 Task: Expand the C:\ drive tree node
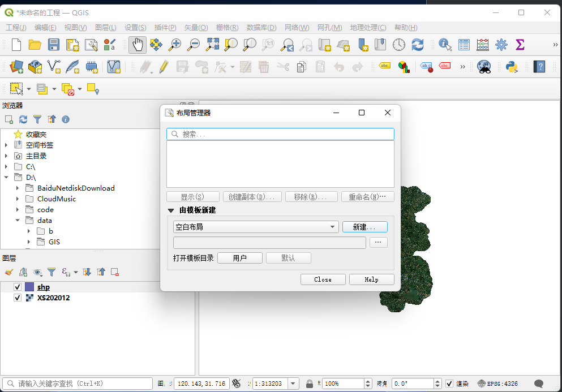pyautogui.click(x=6, y=167)
